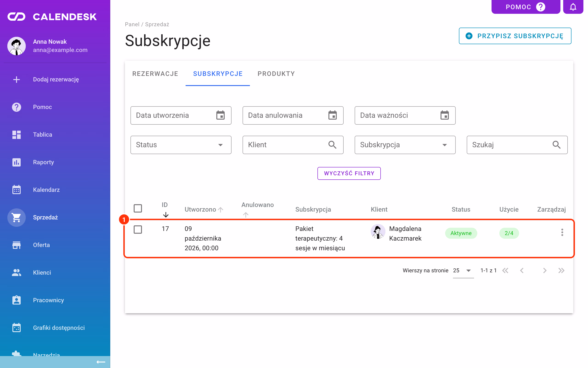Open the Oferta store icon
This screenshot has height=368, width=588.
(x=16, y=245)
